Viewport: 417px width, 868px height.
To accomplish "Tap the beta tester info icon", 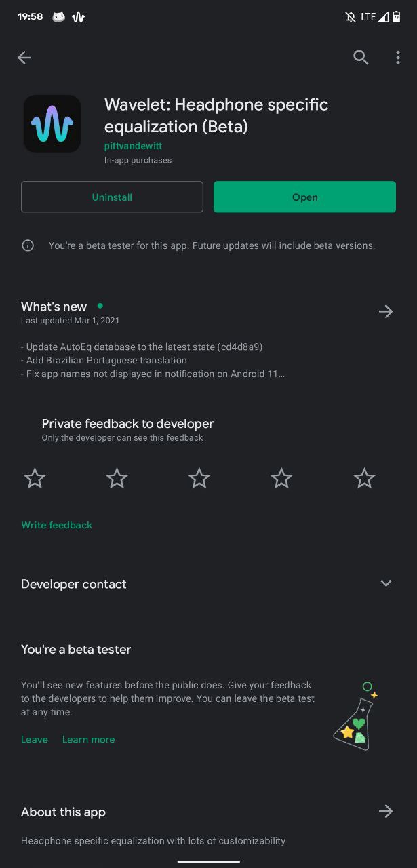I will tap(28, 245).
